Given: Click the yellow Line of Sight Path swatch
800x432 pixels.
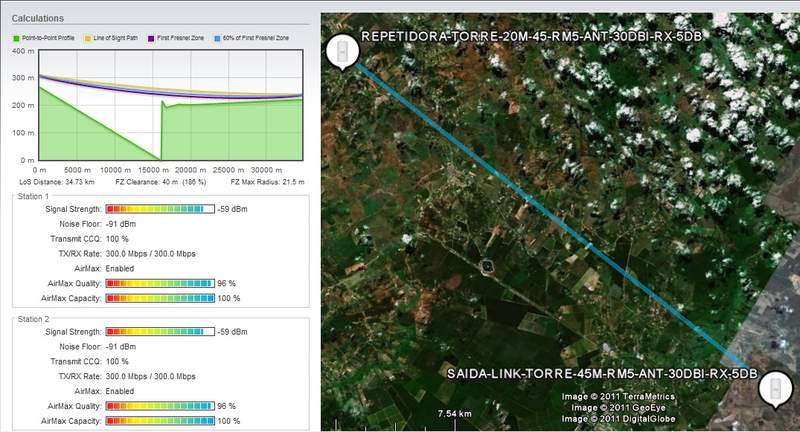Looking at the screenshot, I should [88, 38].
